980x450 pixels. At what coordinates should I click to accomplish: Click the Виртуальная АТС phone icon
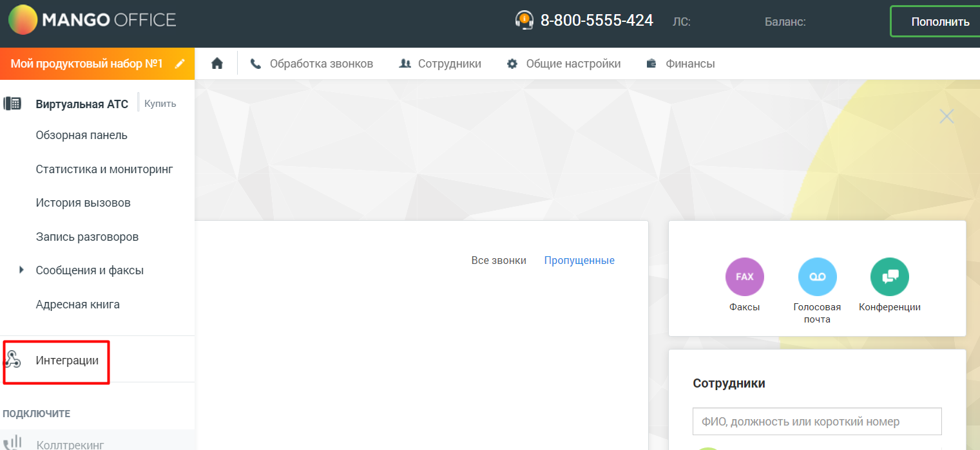[x=12, y=104]
